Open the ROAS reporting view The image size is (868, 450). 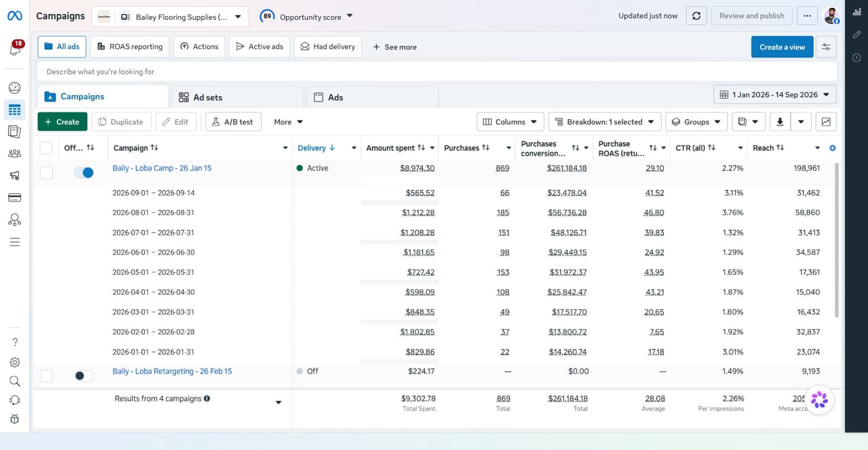(130, 47)
